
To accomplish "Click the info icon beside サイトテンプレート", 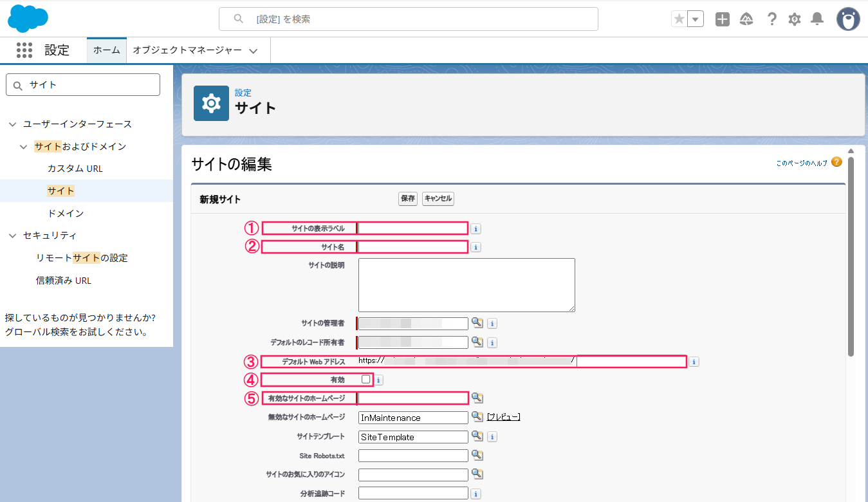I will [492, 437].
